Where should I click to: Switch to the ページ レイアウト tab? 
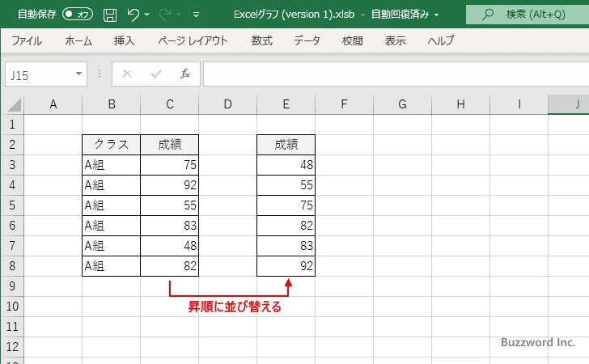click(193, 40)
